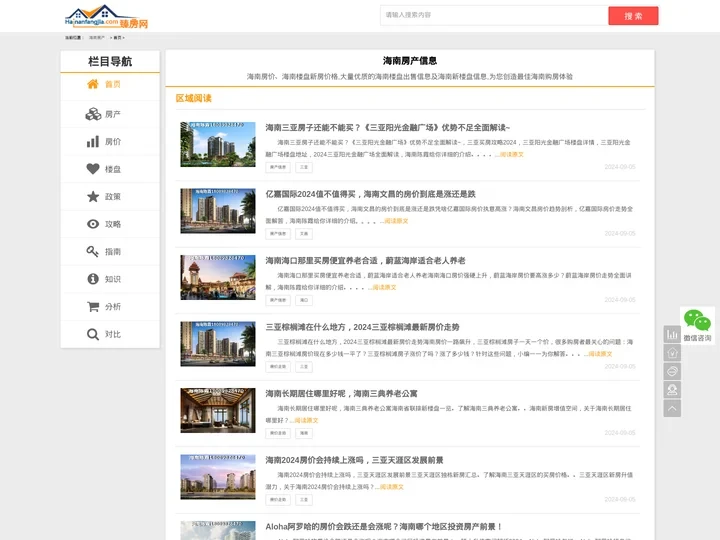Select 房价 in the sidebar navigation
720x540 pixels.
(110, 141)
